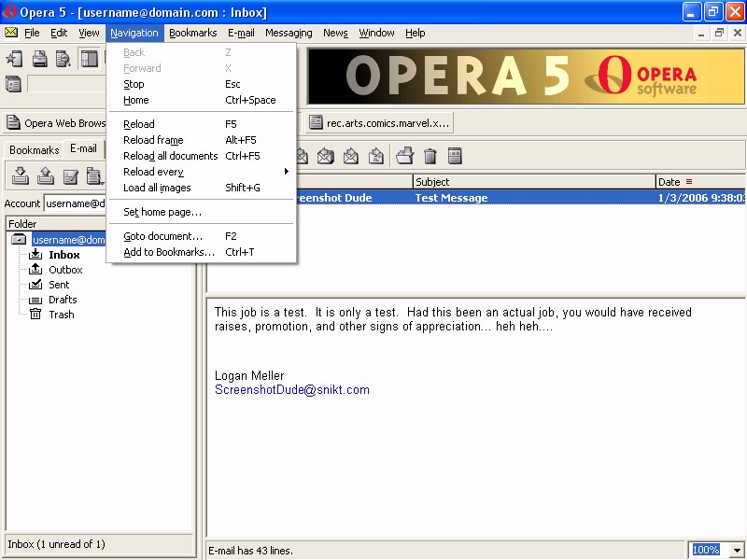The image size is (747, 560).
Task: Choose Goto document... menu entry
Action: click(x=201, y=236)
